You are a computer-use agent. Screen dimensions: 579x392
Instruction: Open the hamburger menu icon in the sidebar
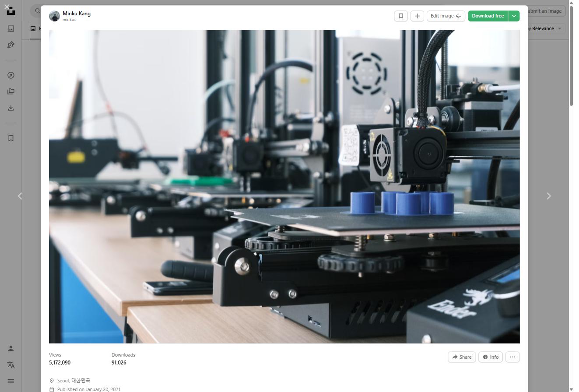[11, 381]
